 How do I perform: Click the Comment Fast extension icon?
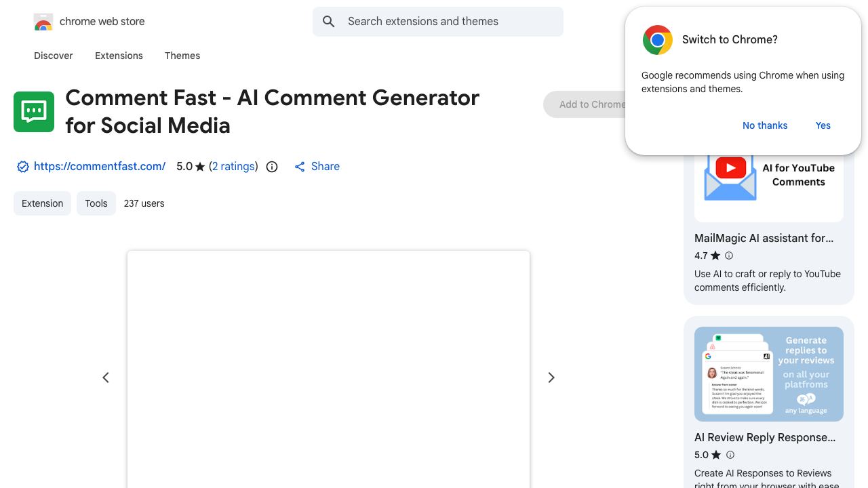(34, 112)
